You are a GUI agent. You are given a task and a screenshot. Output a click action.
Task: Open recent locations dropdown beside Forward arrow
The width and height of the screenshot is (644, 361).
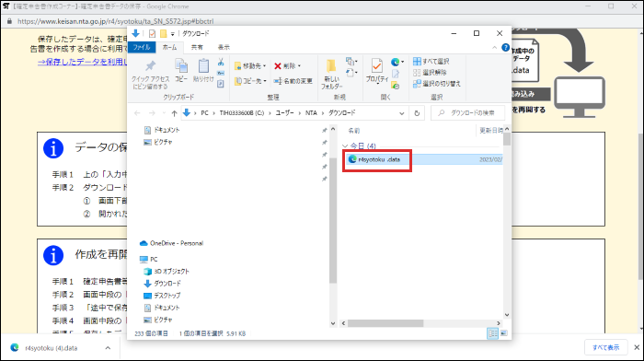click(164, 113)
